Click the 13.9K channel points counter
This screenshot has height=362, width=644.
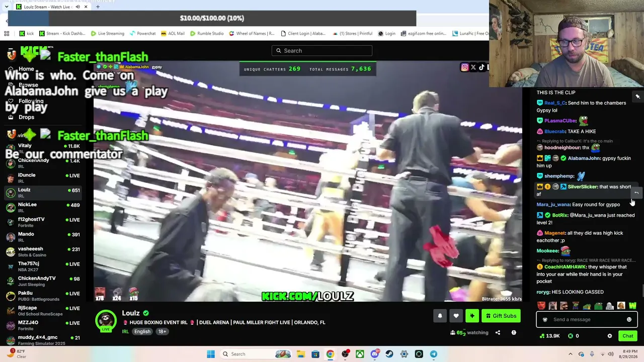tap(549, 336)
